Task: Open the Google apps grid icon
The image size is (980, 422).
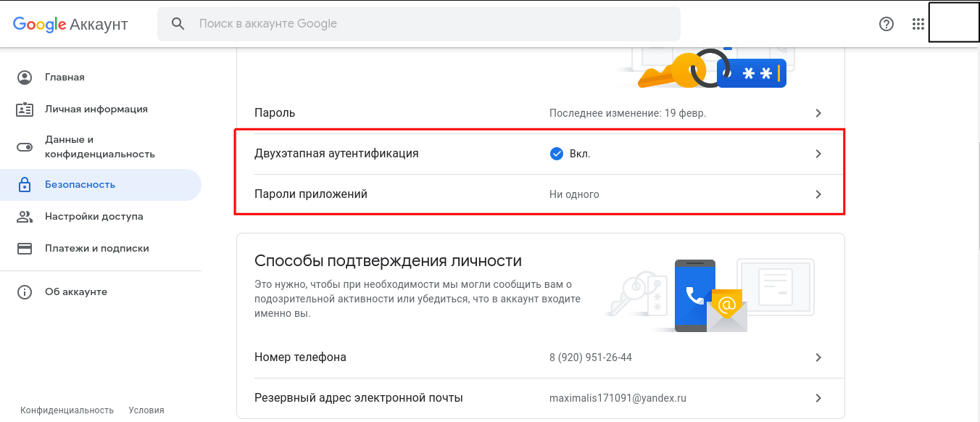Action: click(x=918, y=23)
